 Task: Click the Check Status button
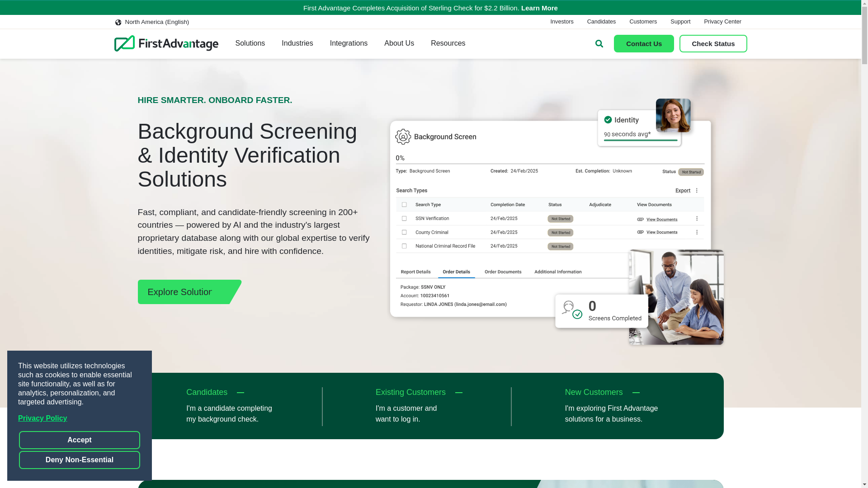tap(713, 44)
